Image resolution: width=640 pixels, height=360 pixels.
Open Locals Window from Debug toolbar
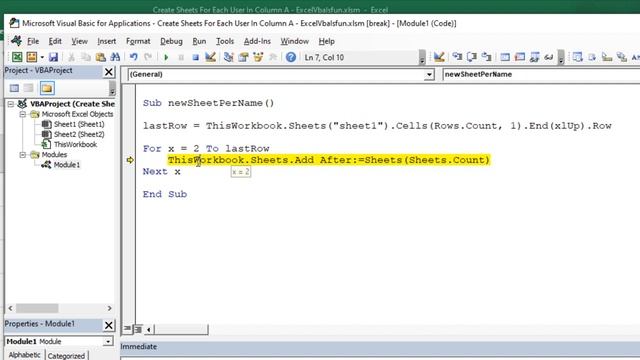click(x=505, y=57)
